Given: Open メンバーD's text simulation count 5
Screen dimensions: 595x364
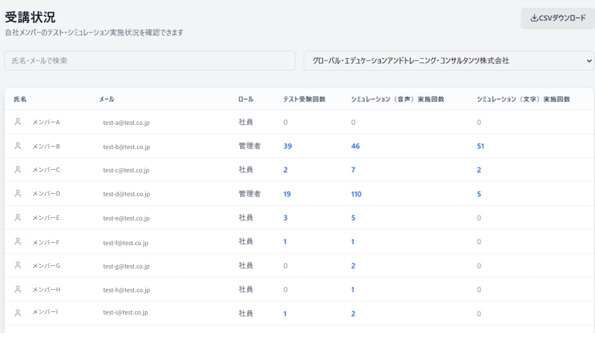Looking at the screenshot, I should 479,194.
